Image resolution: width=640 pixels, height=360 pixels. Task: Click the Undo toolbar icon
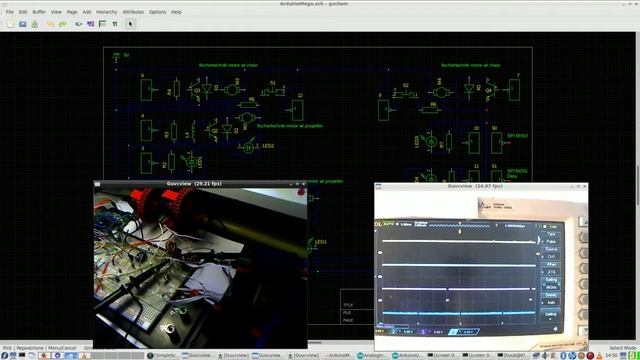[50, 24]
